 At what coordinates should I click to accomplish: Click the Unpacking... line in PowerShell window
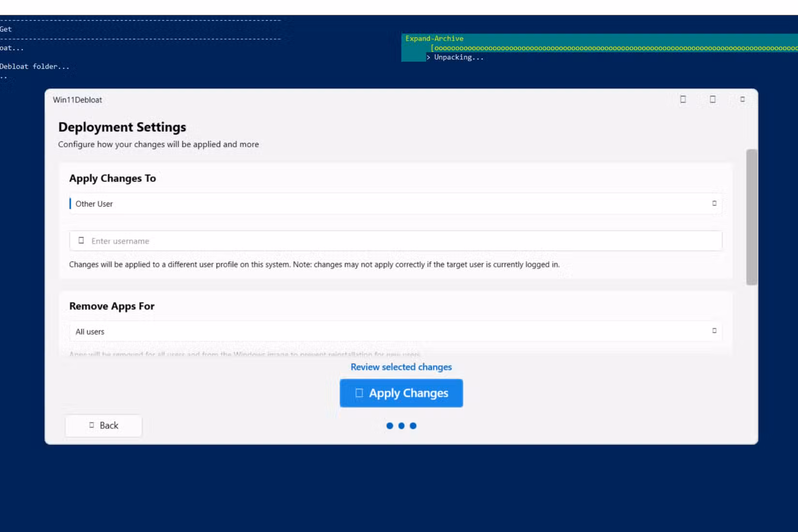[458, 58]
